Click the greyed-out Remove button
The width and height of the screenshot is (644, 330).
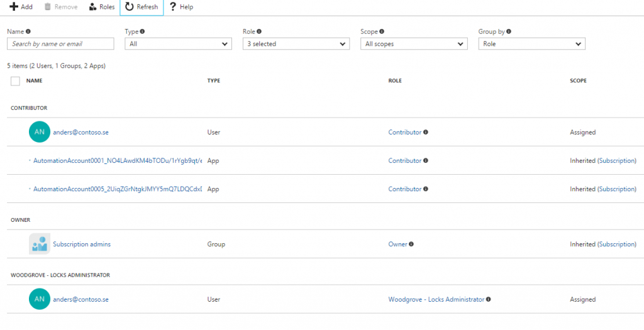[x=61, y=7]
